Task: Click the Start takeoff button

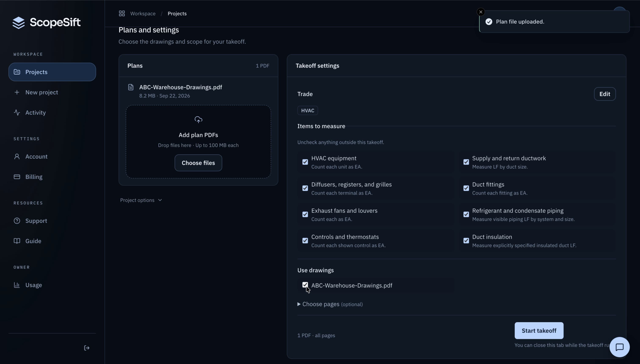Action: click(x=539, y=331)
